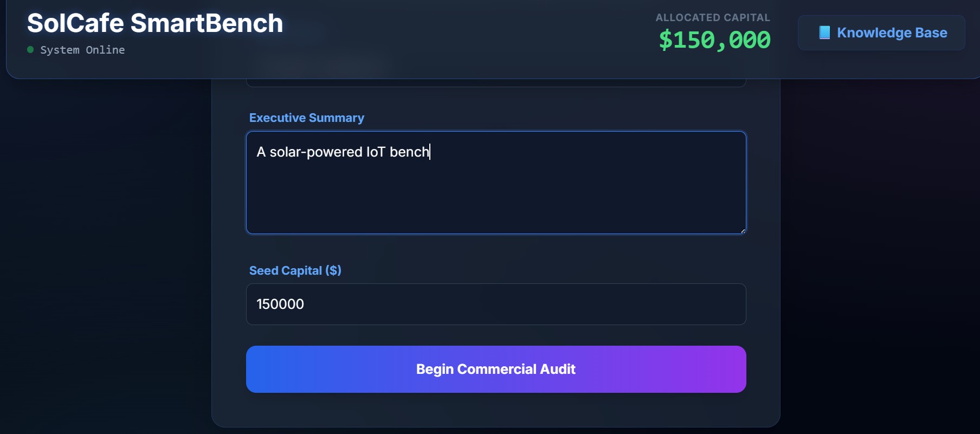The image size is (980, 434).
Task: Click the ALLOCATED CAPITAL heading
Action: [712, 17]
